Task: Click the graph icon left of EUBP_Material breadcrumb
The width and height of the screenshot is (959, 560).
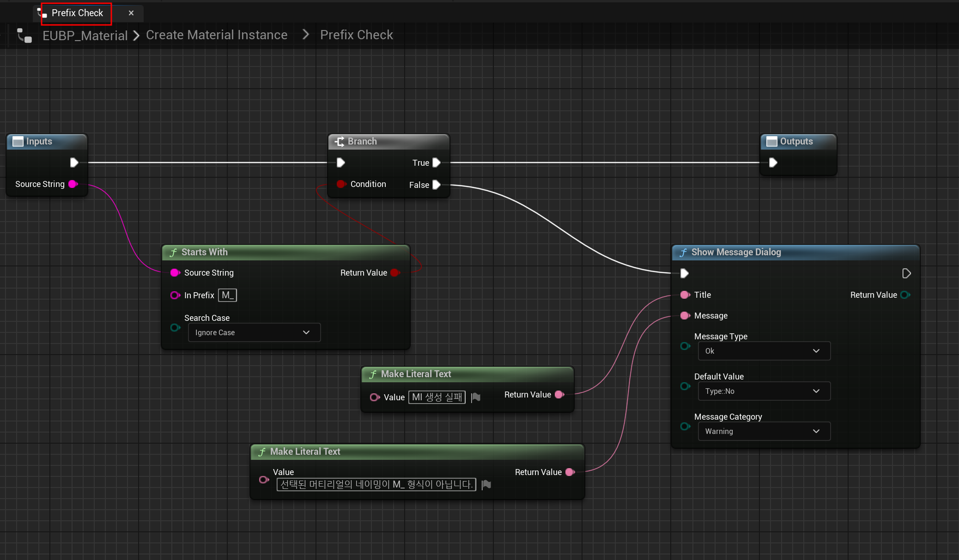Action: click(24, 36)
